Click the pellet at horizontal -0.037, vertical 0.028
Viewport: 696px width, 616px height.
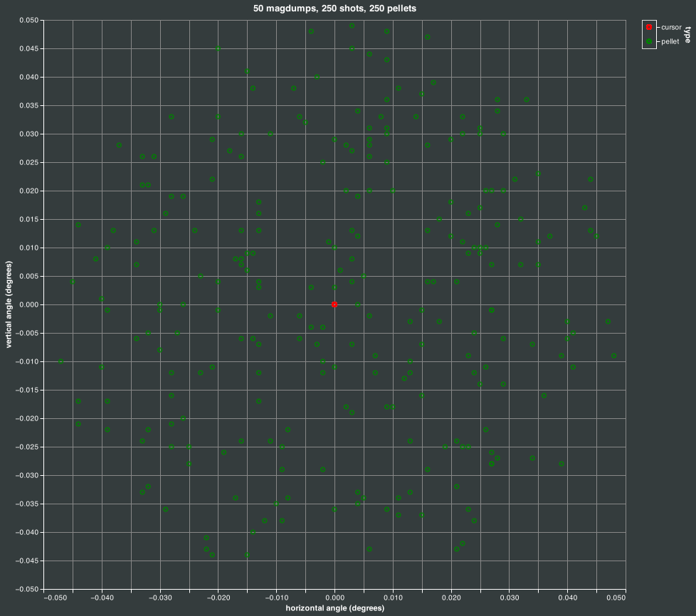pos(119,145)
